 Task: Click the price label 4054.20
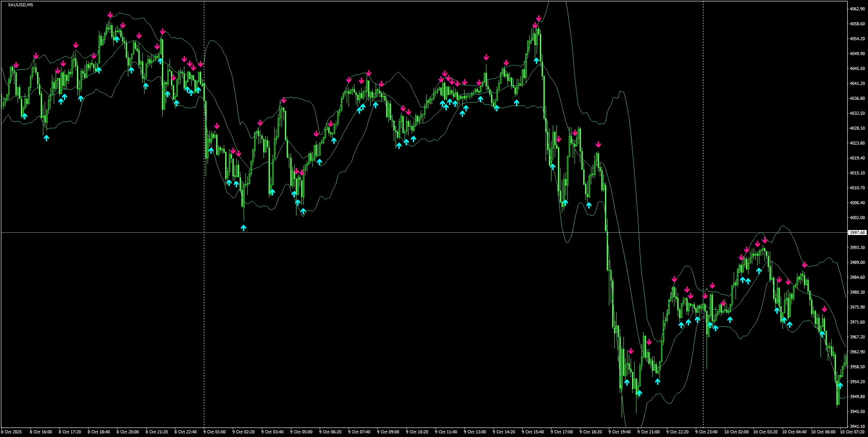[x=857, y=39]
